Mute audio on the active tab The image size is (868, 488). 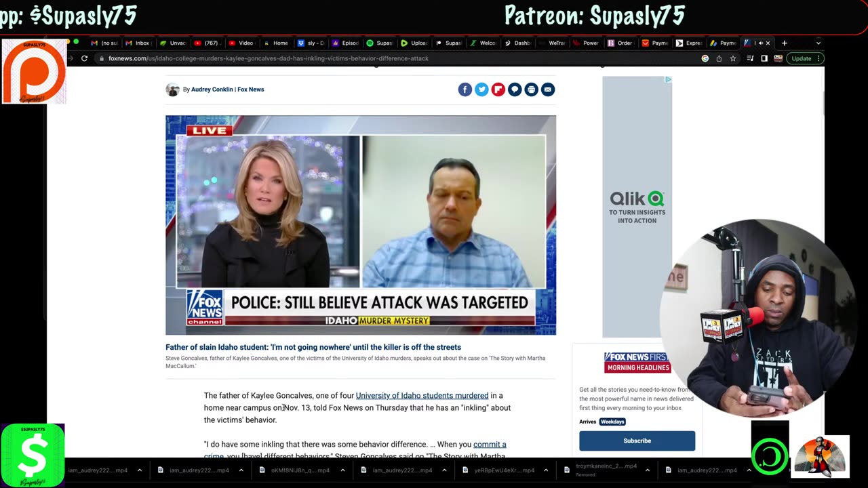click(x=759, y=43)
